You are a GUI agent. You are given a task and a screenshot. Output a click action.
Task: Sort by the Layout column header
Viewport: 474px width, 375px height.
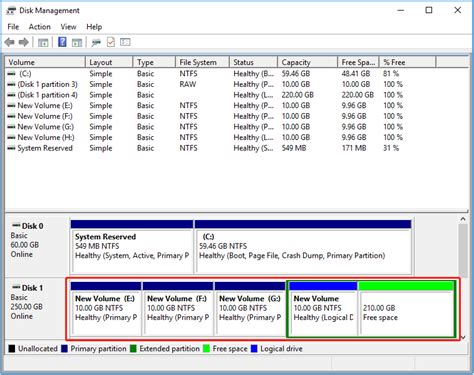point(109,62)
